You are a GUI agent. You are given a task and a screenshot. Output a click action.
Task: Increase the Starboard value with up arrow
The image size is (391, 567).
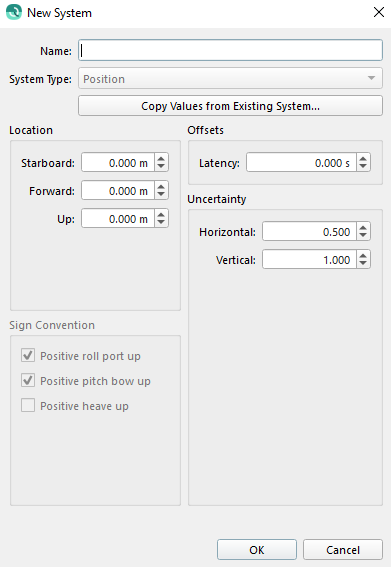click(161, 158)
